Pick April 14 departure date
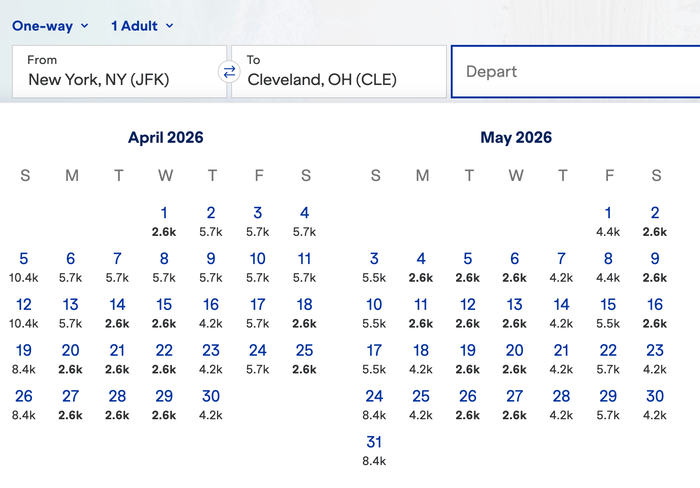Image resolution: width=700 pixels, height=488 pixels. (117, 313)
